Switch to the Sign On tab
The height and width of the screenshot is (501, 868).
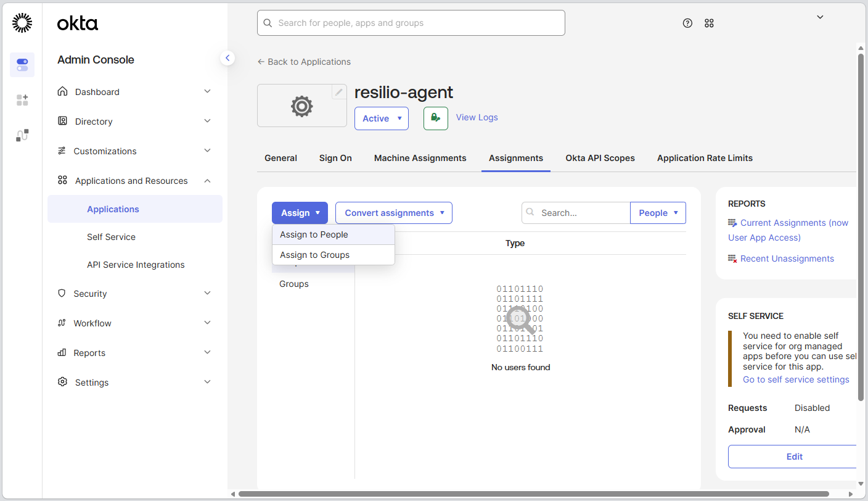click(x=335, y=158)
